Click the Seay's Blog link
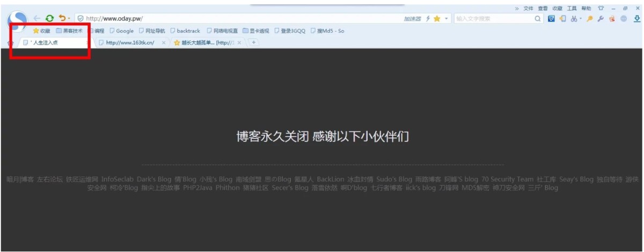644x252 pixels. point(576,179)
